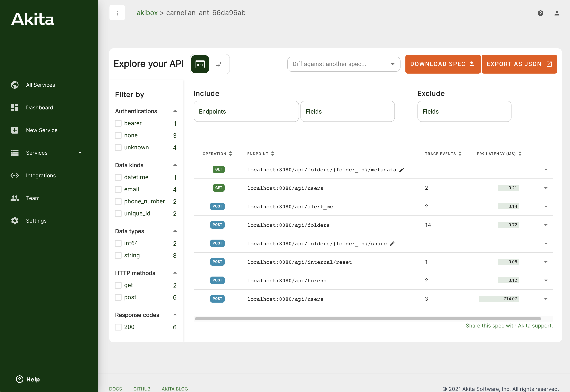Open Integrations in the sidebar

coord(41,175)
